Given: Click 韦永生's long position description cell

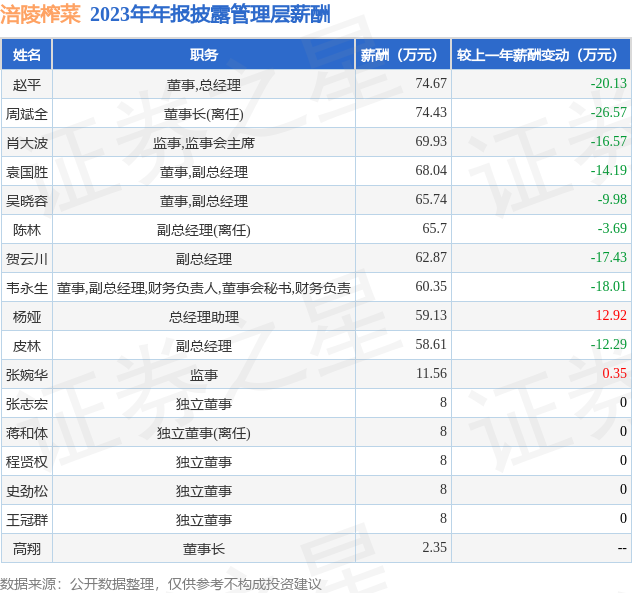Looking at the screenshot, I should 203,288.
